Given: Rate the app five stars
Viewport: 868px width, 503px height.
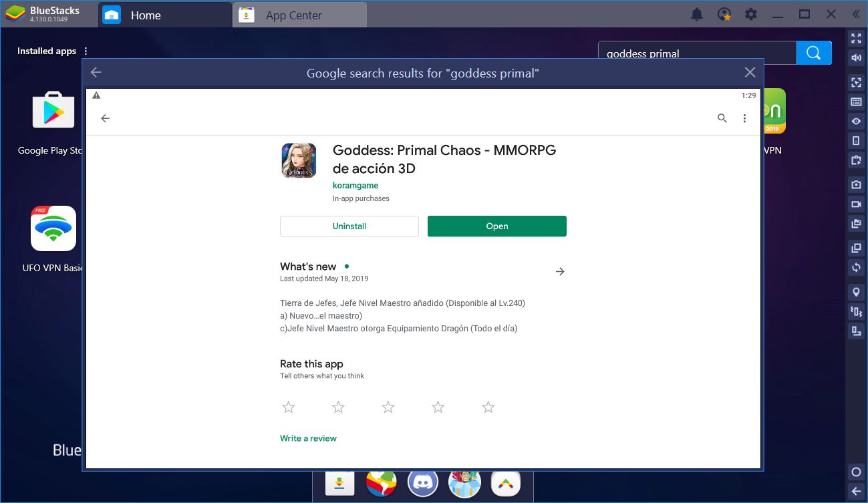Looking at the screenshot, I should 488,407.
